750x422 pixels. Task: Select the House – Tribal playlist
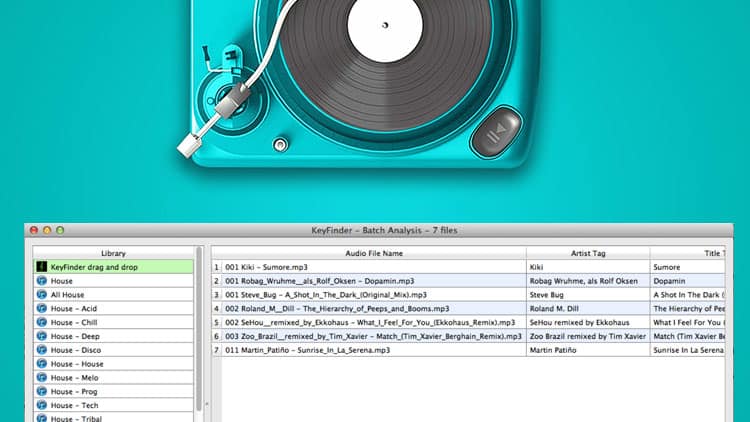click(113, 417)
